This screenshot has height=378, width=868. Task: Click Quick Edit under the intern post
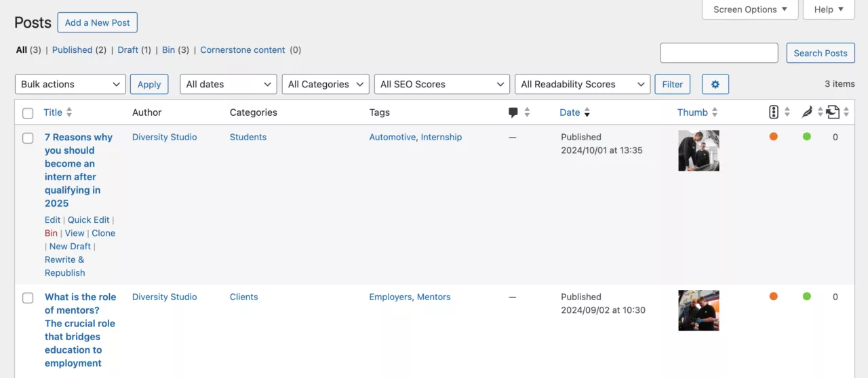[88, 219]
